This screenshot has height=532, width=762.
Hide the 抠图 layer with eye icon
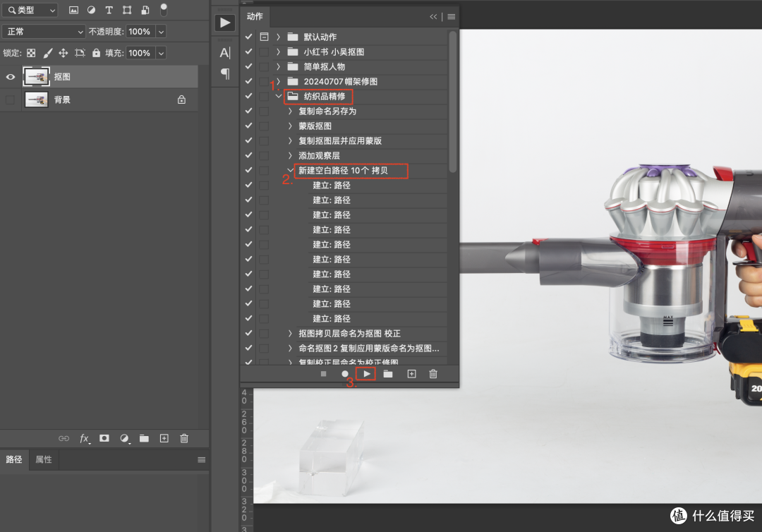[10, 77]
